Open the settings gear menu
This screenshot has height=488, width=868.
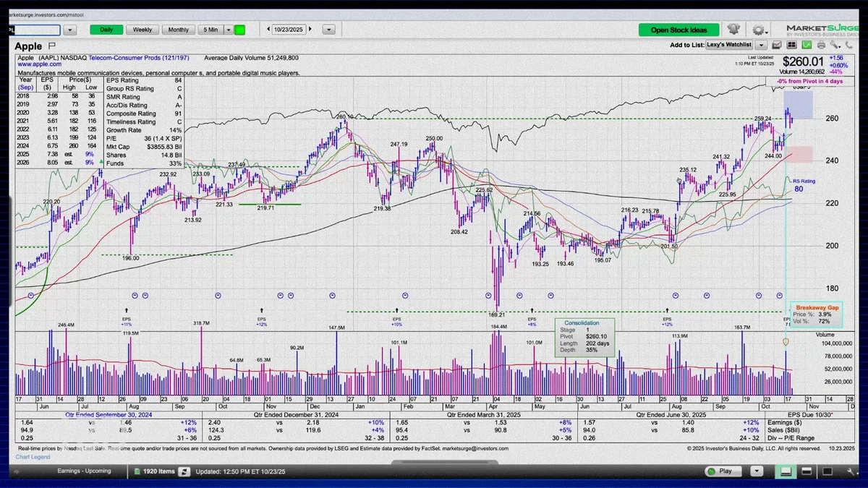759,30
